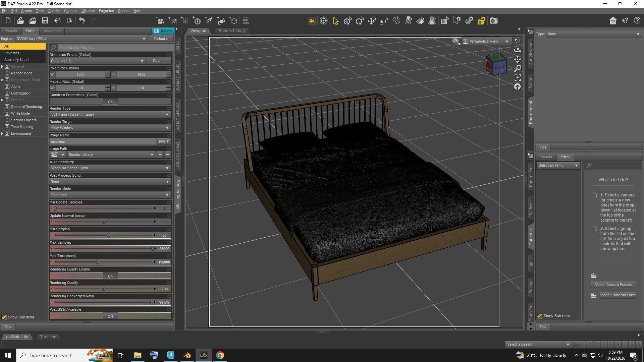The height and width of the screenshot is (362, 644).
Task: Adjust the Update Interval slider
Action: (104, 222)
